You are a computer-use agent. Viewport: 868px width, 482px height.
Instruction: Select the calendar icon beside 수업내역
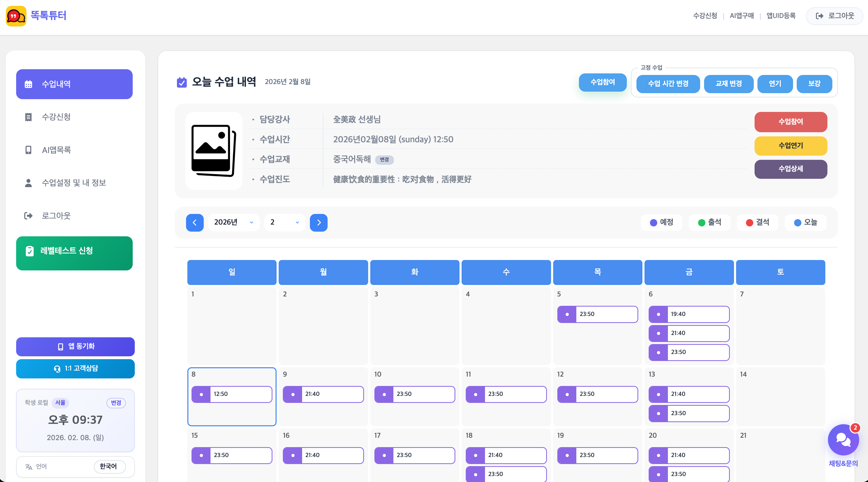(x=28, y=84)
